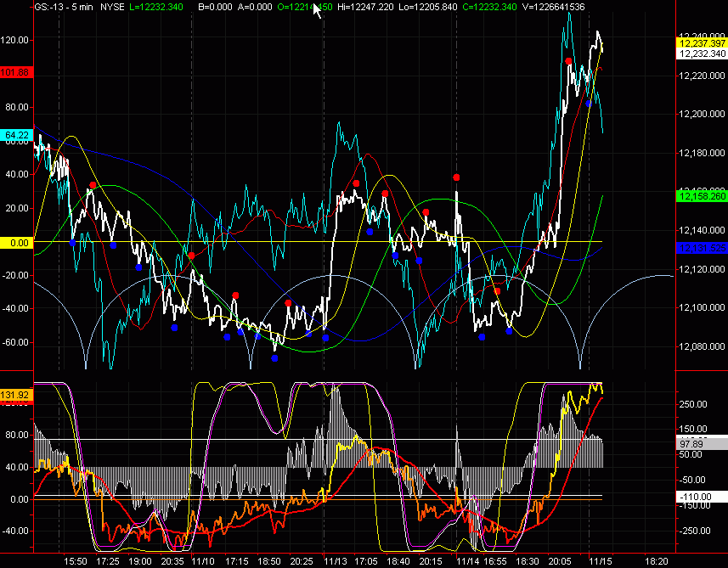Click the NYSE exchange label
This screenshot has height=568, width=728.
coord(112,7)
